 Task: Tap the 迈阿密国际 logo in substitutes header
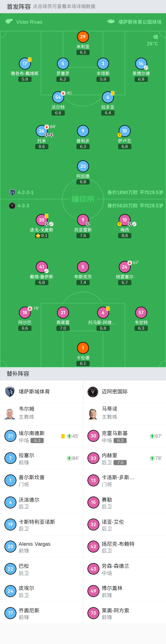(x=93, y=392)
